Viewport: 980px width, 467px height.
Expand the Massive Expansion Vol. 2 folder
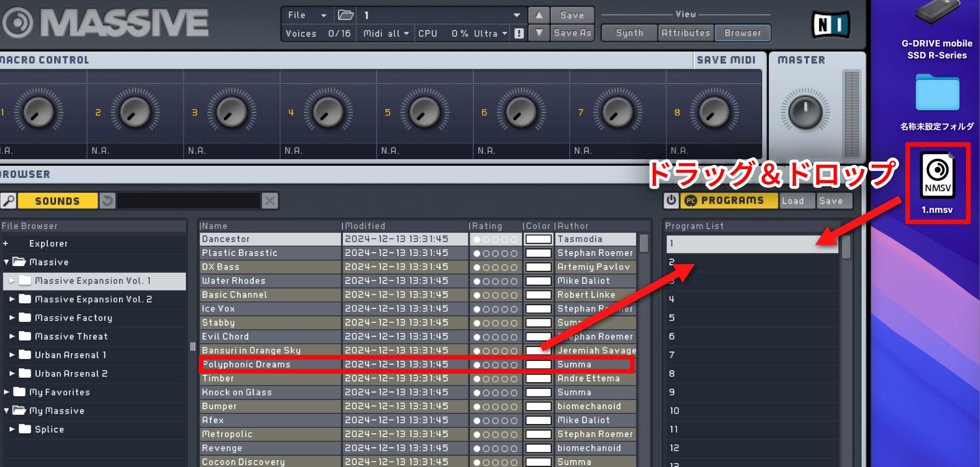pos(12,299)
